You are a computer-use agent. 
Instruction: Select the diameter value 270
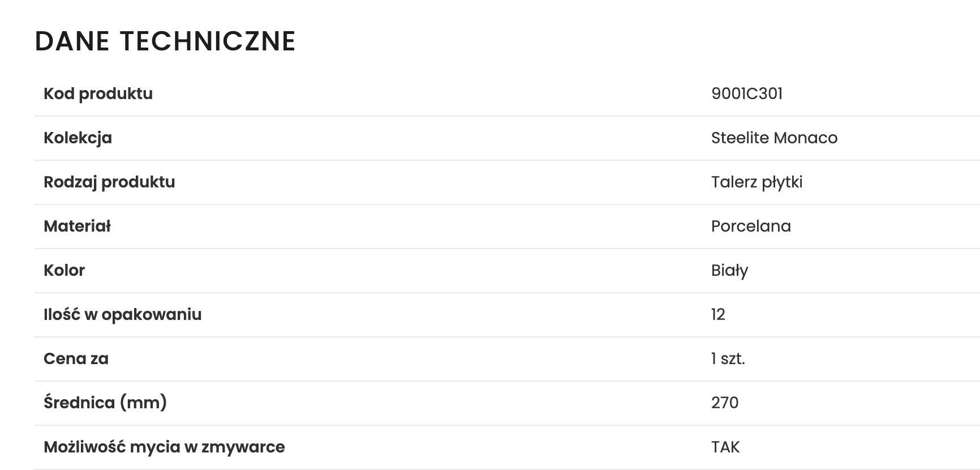click(x=725, y=403)
